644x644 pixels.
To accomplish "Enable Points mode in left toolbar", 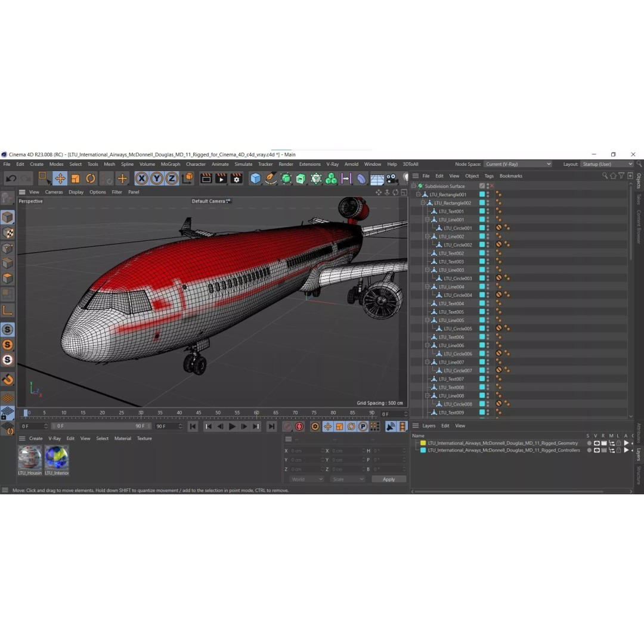I will 7,248.
